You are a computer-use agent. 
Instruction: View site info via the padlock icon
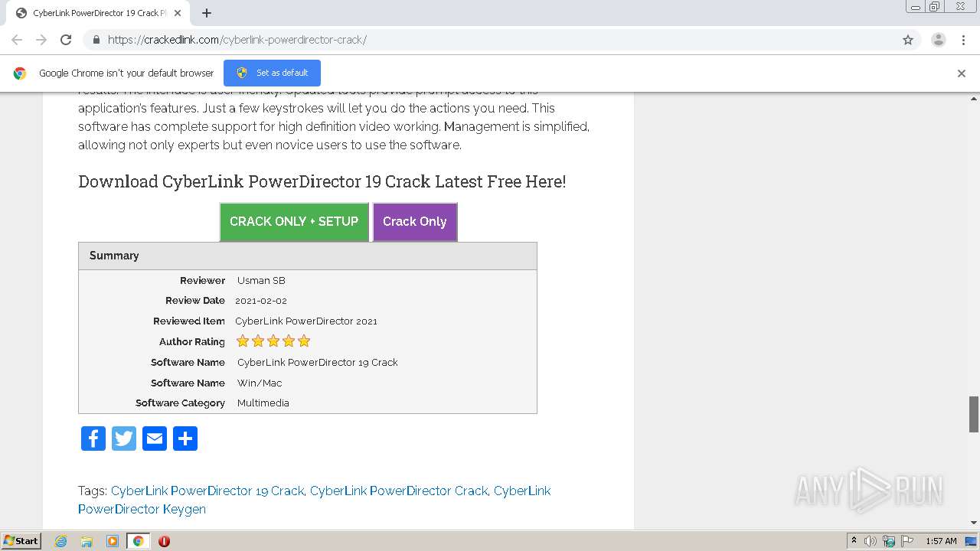click(96, 40)
